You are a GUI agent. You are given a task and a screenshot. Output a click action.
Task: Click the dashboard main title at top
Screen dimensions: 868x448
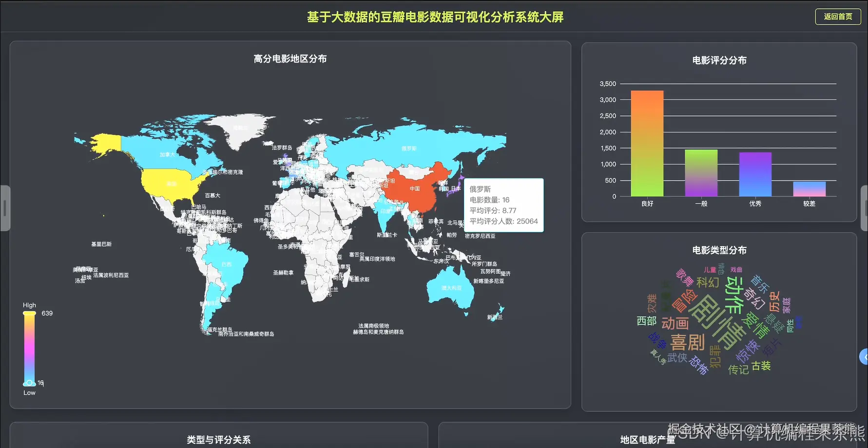(x=435, y=17)
